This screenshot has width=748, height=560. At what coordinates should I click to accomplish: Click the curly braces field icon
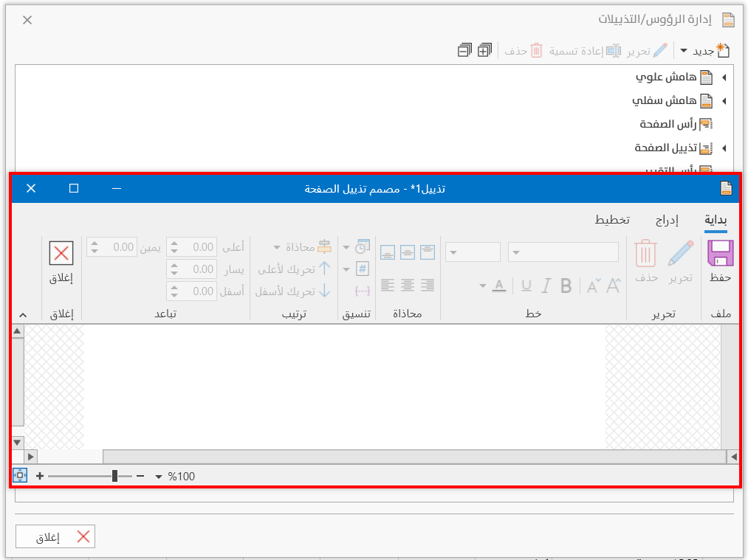[x=363, y=291]
